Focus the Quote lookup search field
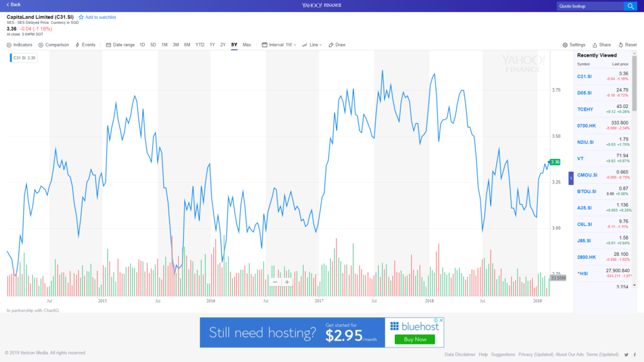The image size is (644, 362). (x=590, y=6)
